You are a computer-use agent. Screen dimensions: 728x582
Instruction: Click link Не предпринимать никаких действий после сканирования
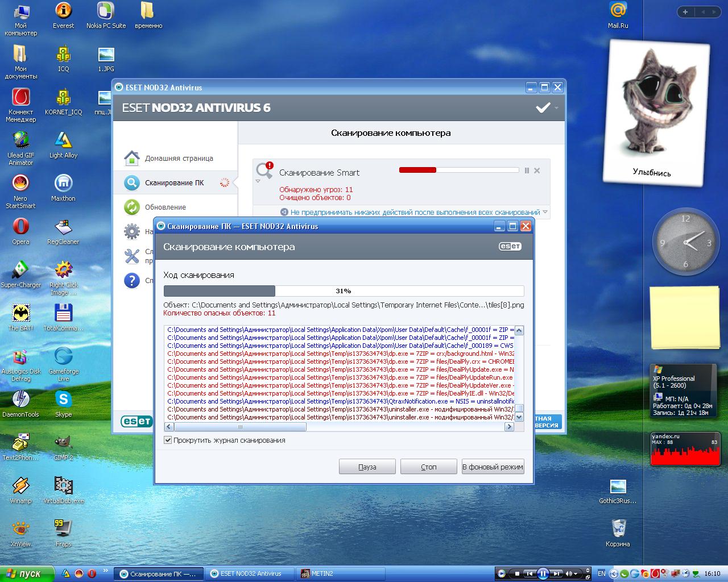(415, 212)
